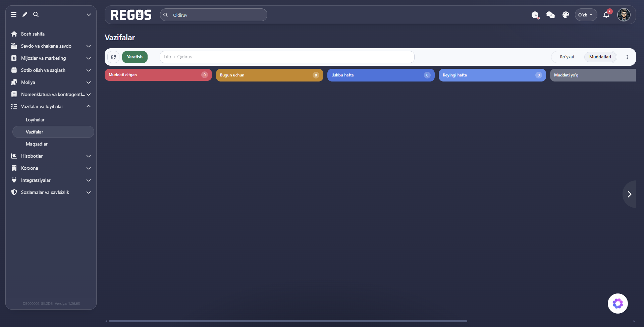
Task: Collapse the sidebar header chevron
Action: coord(89,15)
